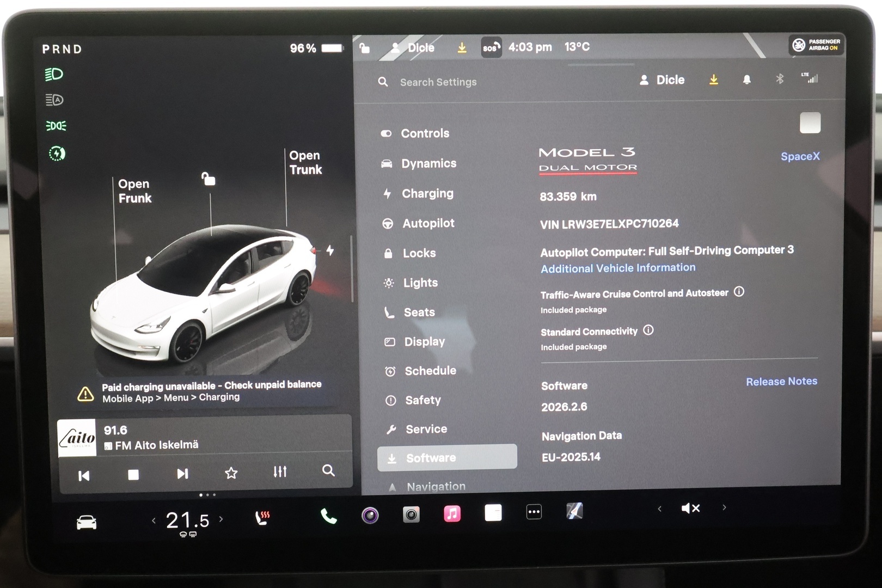Tap the parking lights indicator icon

[x=56, y=126]
